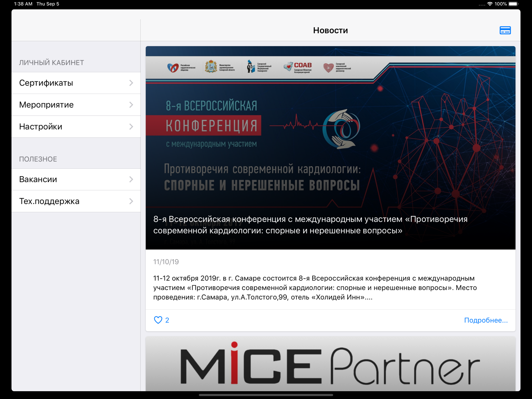
Task: Open Тех.поддержка menu item
Action: point(76,201)
